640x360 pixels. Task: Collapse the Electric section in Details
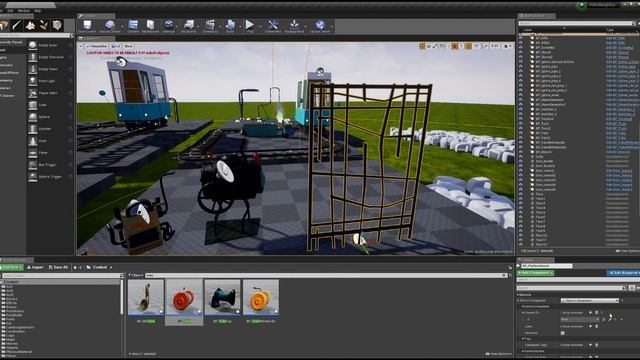click(518, 295)
